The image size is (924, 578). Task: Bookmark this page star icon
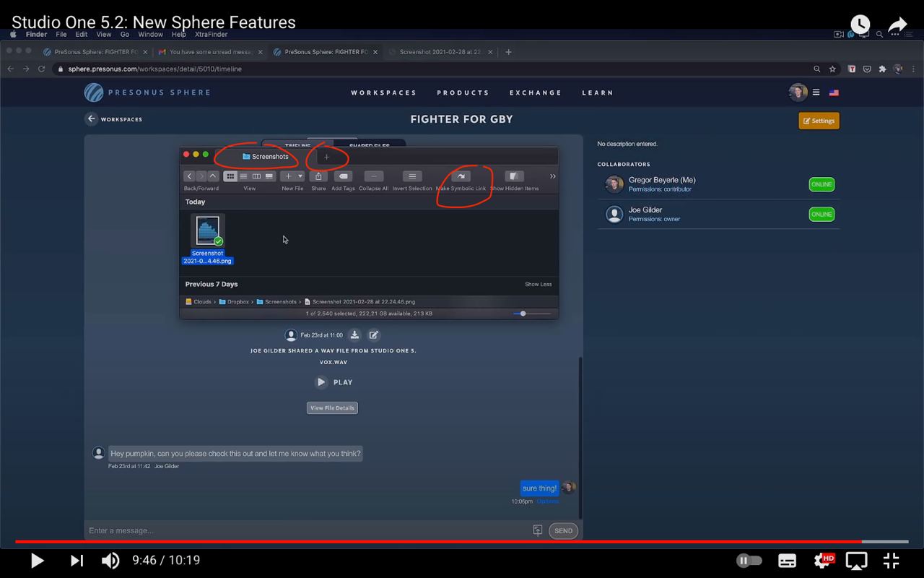pyautogui.click(x=832, y=69)
